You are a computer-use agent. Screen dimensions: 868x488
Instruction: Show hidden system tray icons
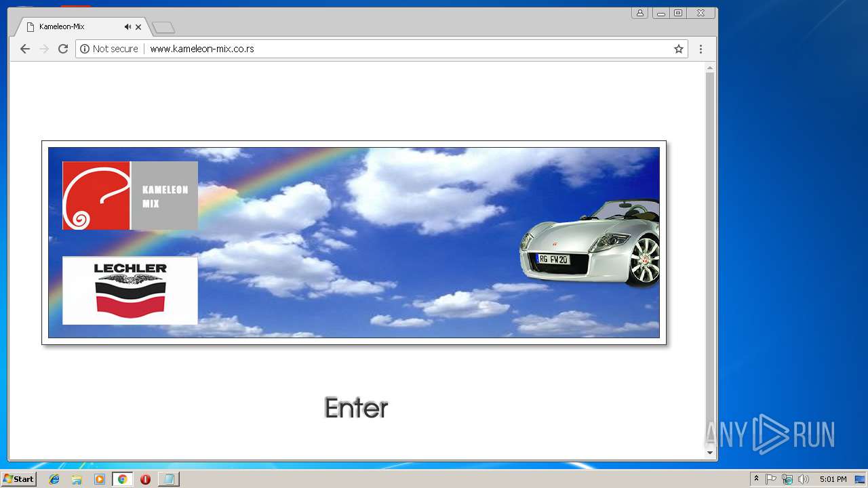coord(756,479)
